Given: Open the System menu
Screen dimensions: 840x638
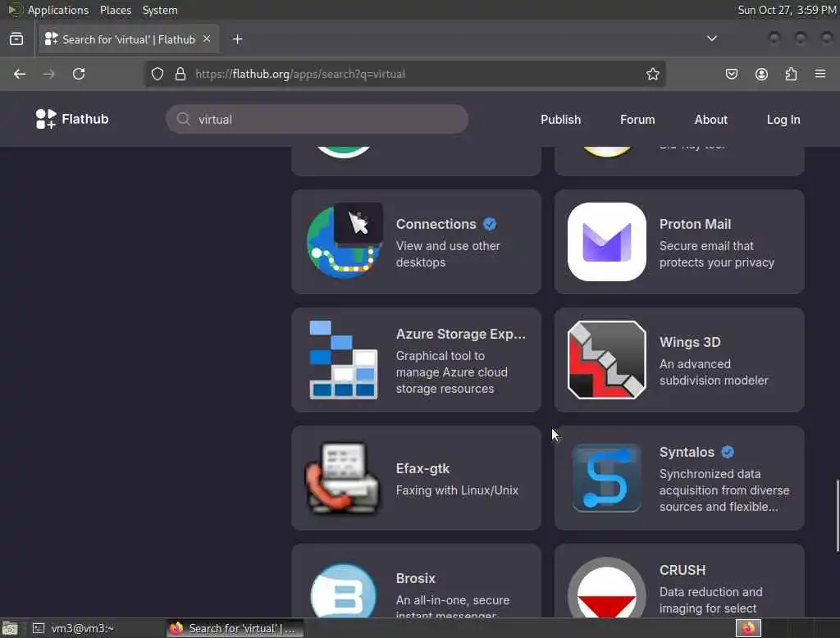Looking at the screenshot, I should [x=160, y=10].
